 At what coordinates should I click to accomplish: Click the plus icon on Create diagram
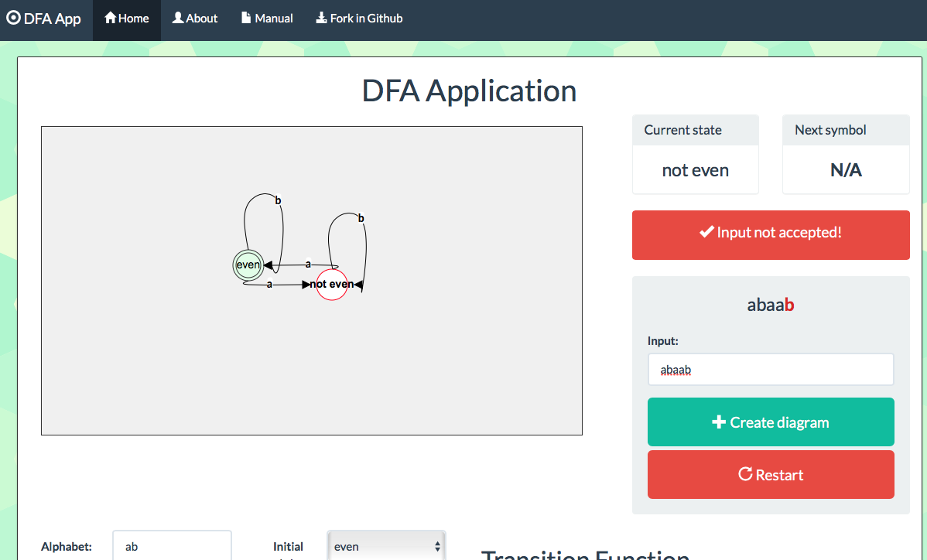pyautogui.click(x=719, y=422)
